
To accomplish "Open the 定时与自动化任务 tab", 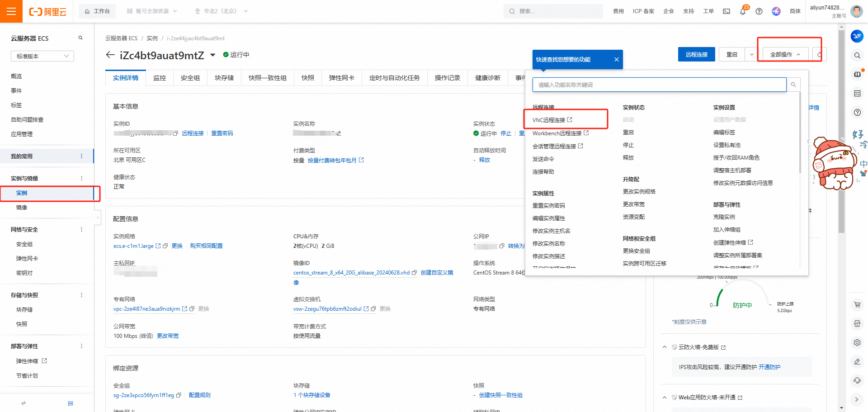I will pos(395,78).
